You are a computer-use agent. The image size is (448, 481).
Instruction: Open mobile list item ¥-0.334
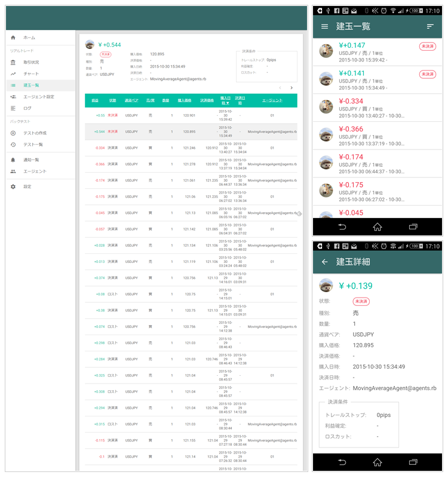pos(378,108)
